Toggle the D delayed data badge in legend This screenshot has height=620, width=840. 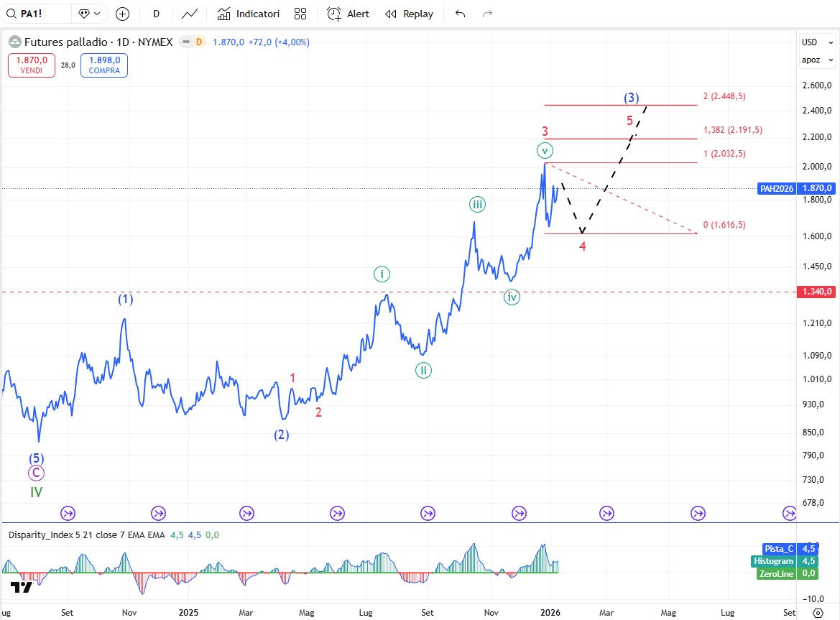click(198, 42)
